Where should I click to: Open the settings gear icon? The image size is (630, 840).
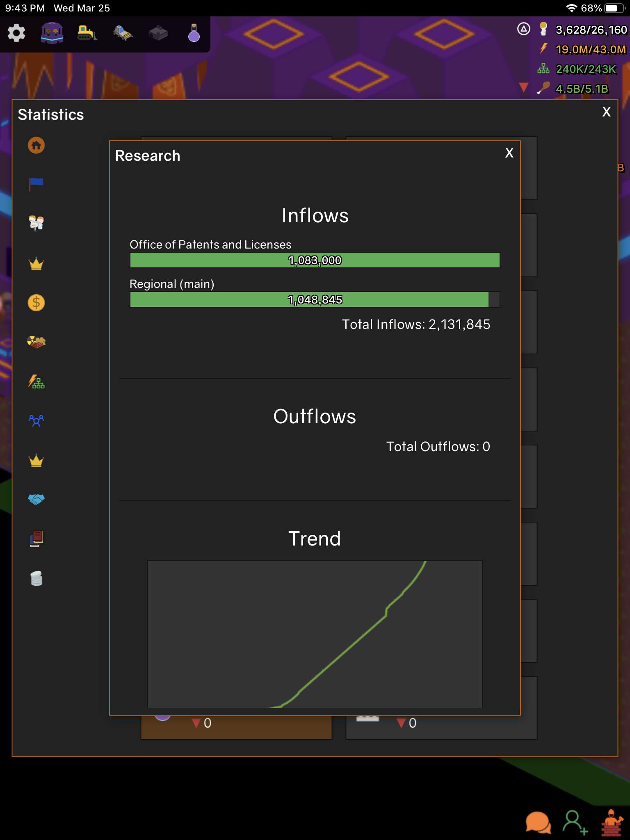click(16, 33)
